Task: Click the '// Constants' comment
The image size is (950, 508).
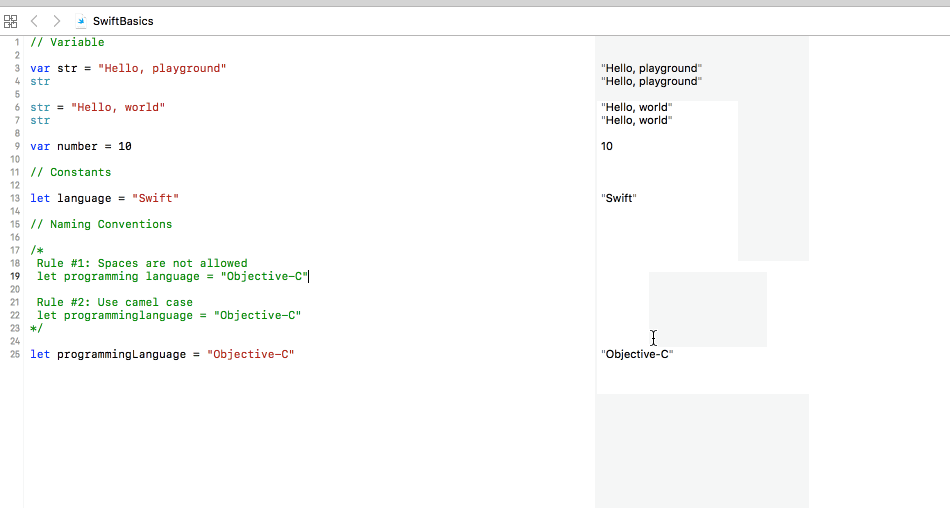Action: (71, 172)
